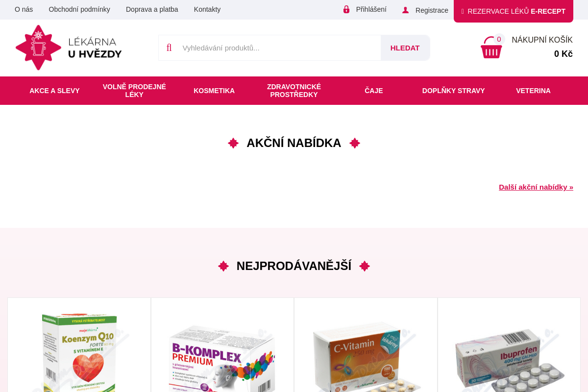
Task: Open the Zdravotnické prostředky category
Action: [294, 91]
